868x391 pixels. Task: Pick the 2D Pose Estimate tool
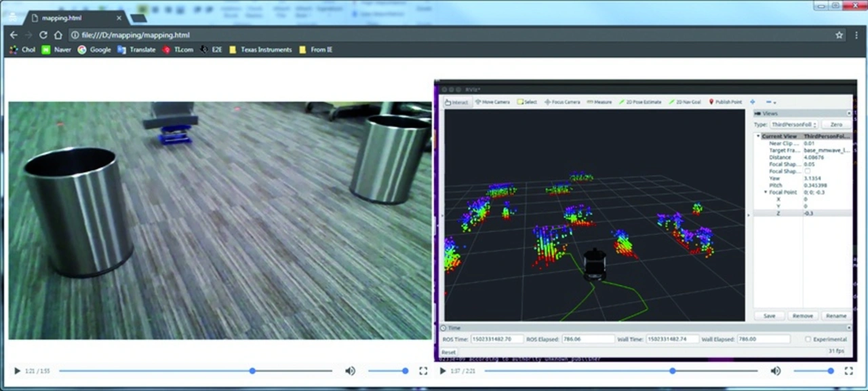640,102
